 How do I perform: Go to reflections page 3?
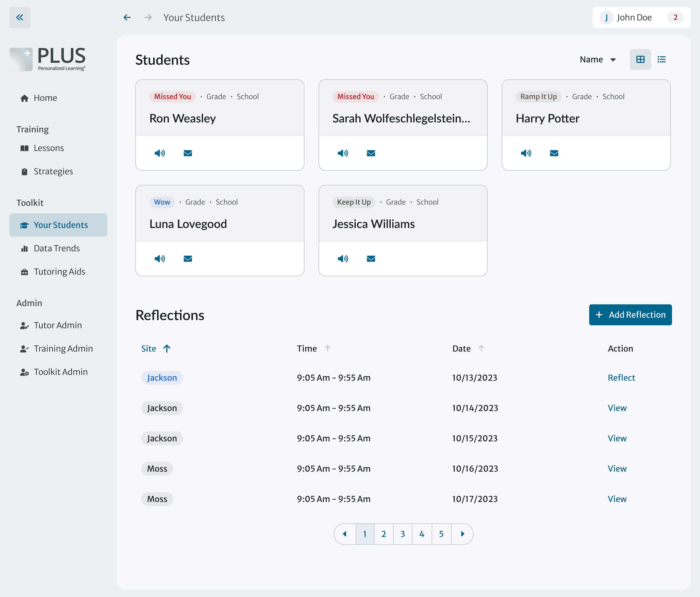coord(403,534)
